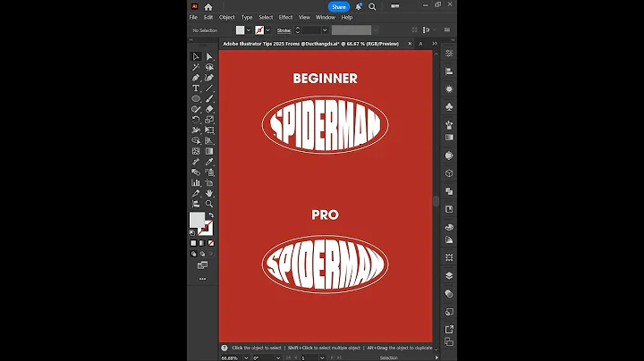This screenshot has height=361, width=644.
Task: Select the Lasso tool
Action: pos(209,67)
